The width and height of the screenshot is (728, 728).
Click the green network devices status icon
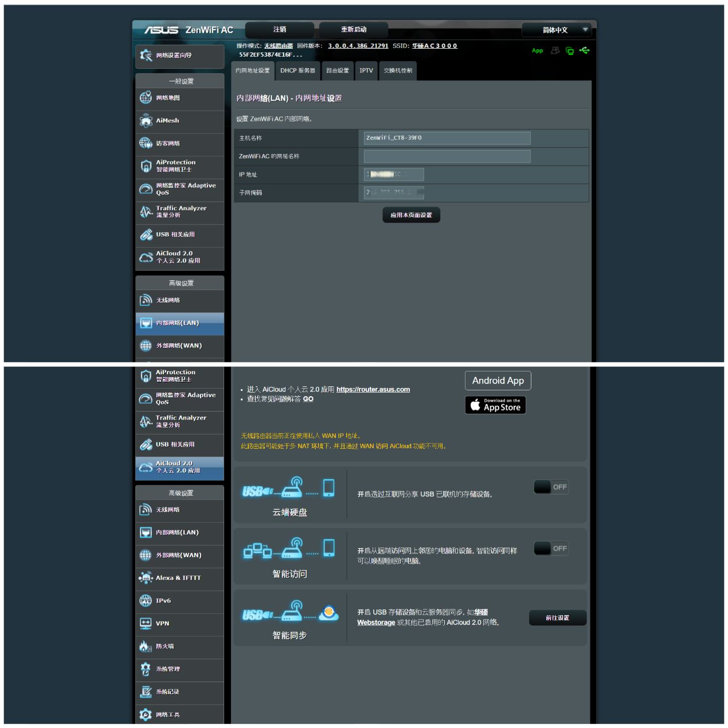[x=570, y=50]
